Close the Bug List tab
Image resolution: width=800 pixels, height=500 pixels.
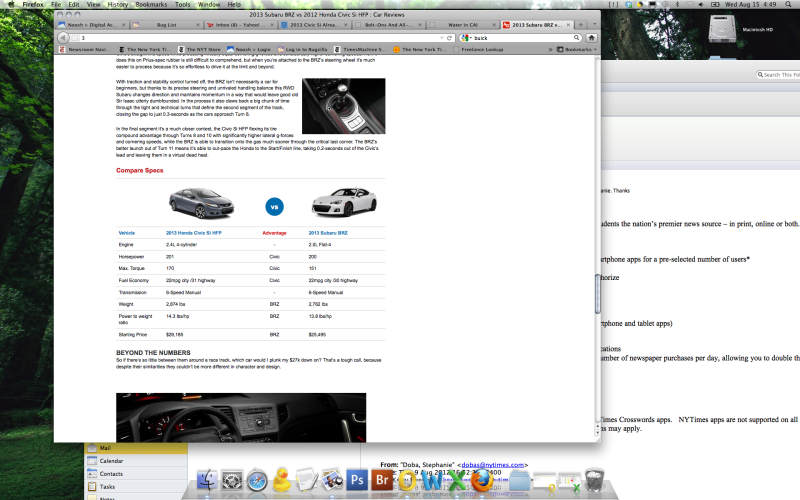(198, 24)
